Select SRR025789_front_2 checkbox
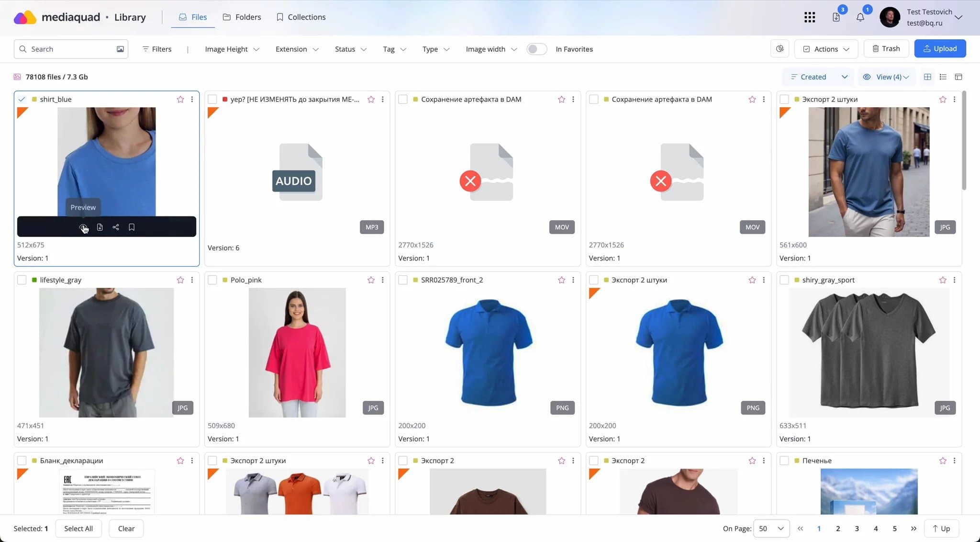Viewport: 980px width, 542px height. (403, 280)
